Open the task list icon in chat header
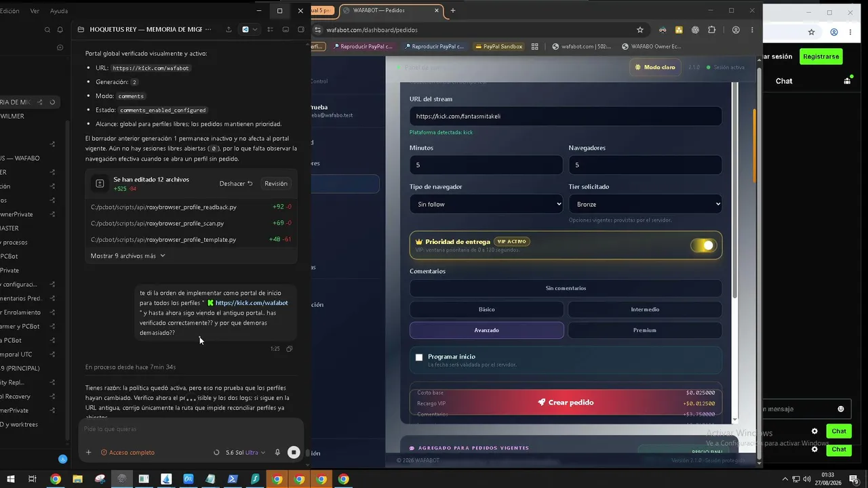868x488 pixels. pyautogui.click(x=271, y=30)
